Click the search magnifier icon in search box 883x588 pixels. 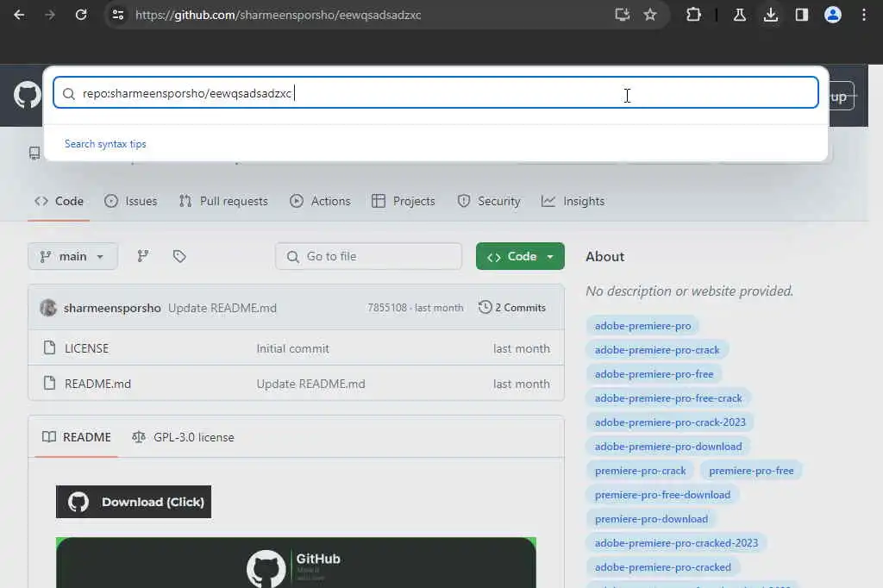(x=69, y=93)
